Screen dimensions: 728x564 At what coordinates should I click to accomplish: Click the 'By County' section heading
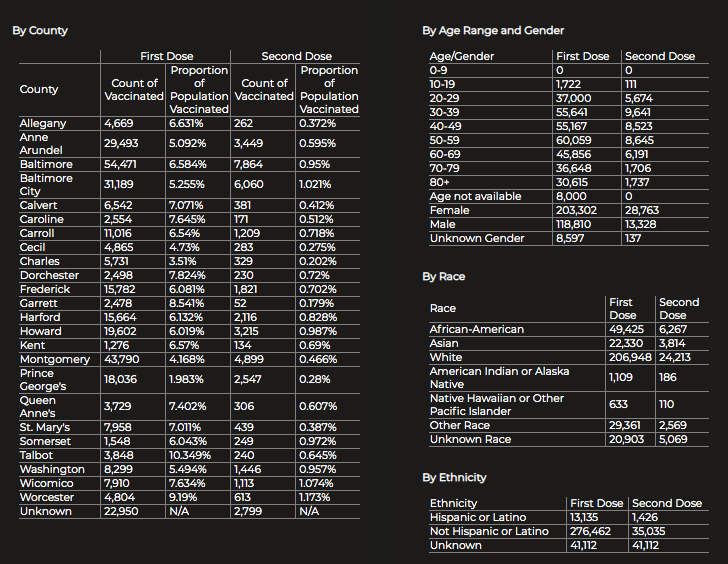coord(40,31)
